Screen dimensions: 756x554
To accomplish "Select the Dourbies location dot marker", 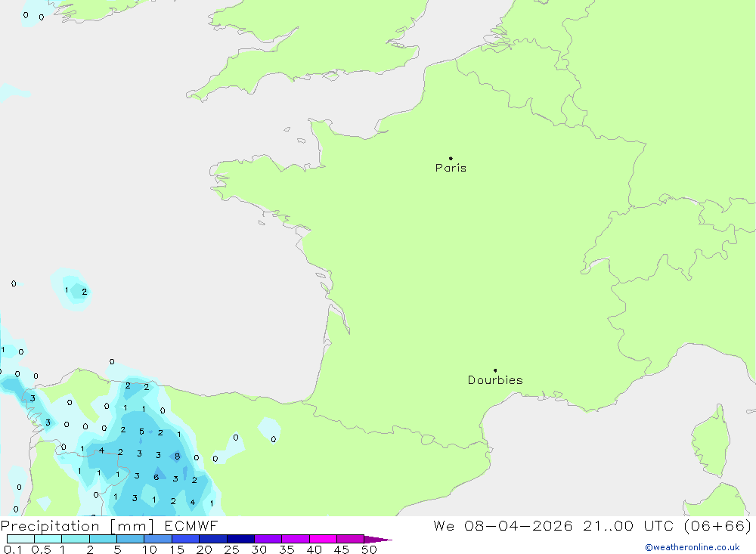I will 495,370.
